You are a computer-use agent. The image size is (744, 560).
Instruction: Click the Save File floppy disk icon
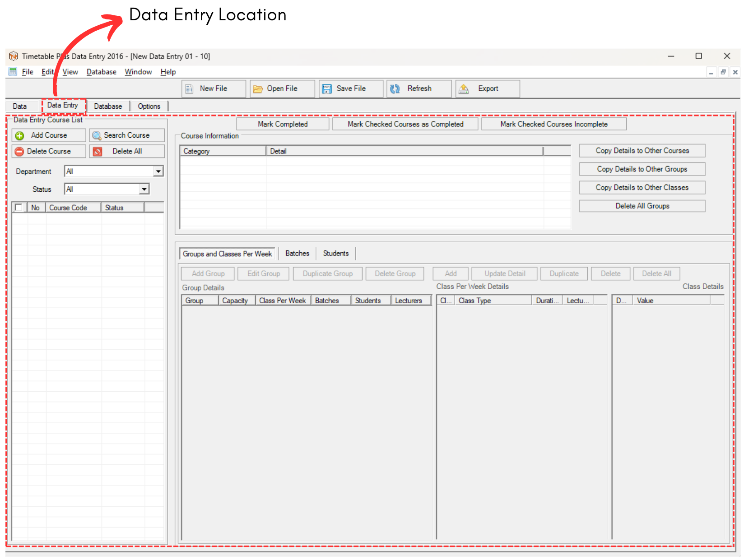(x=326, y=89)
